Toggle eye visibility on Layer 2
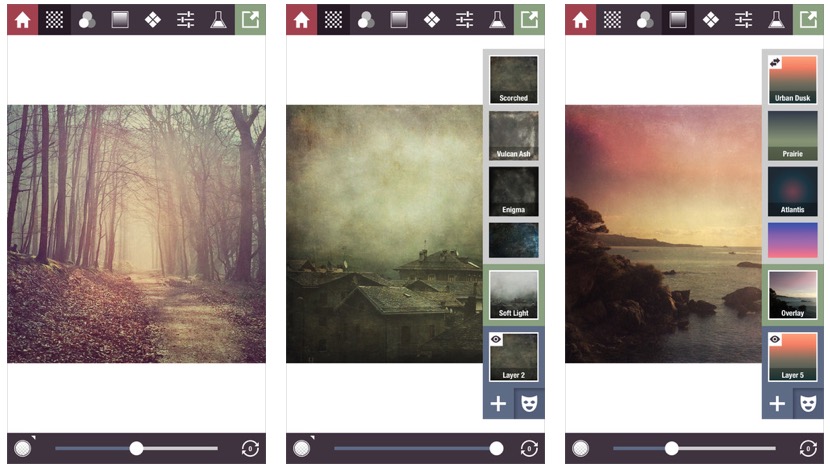The height and width of the screenshot is (469, 830). (x=497, y=340)
